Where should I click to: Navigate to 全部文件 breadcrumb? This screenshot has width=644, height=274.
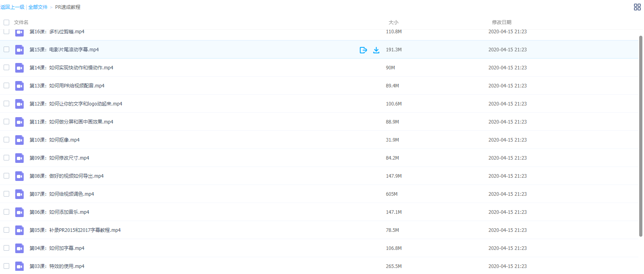pos(38,7)
